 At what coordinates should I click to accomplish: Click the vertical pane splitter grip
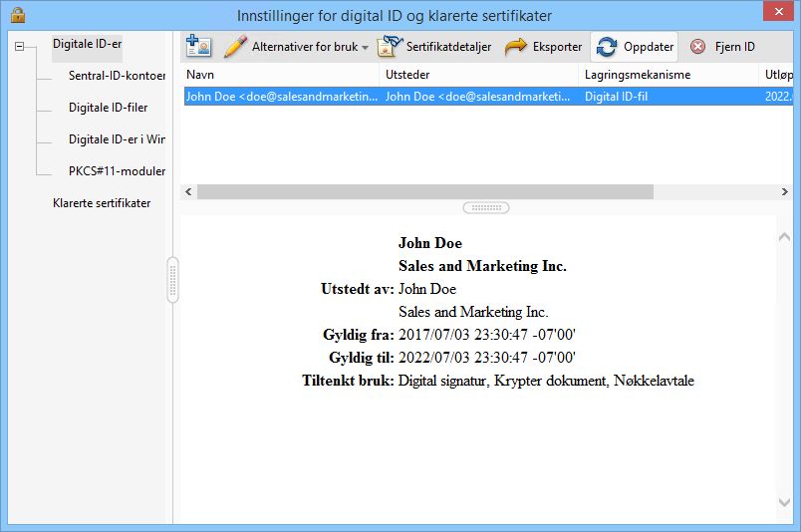tap(172, 280)
